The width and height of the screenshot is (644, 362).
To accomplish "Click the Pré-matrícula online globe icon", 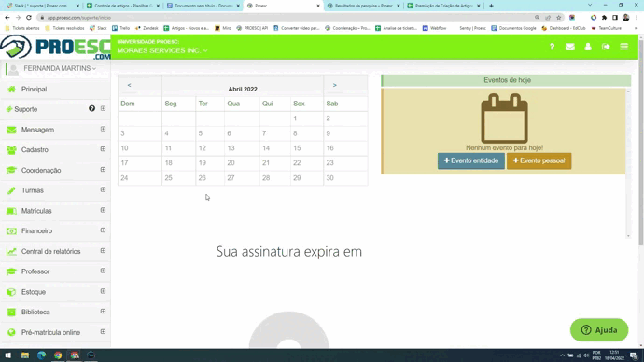I will tap(11, 332).
